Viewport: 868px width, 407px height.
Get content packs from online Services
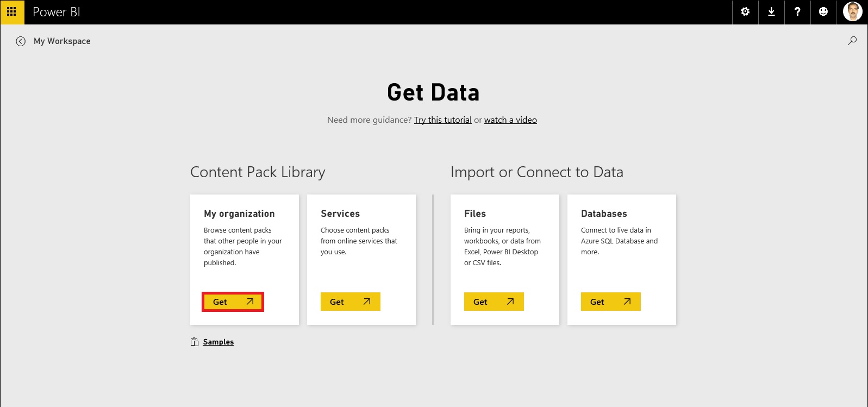[350, 301]
